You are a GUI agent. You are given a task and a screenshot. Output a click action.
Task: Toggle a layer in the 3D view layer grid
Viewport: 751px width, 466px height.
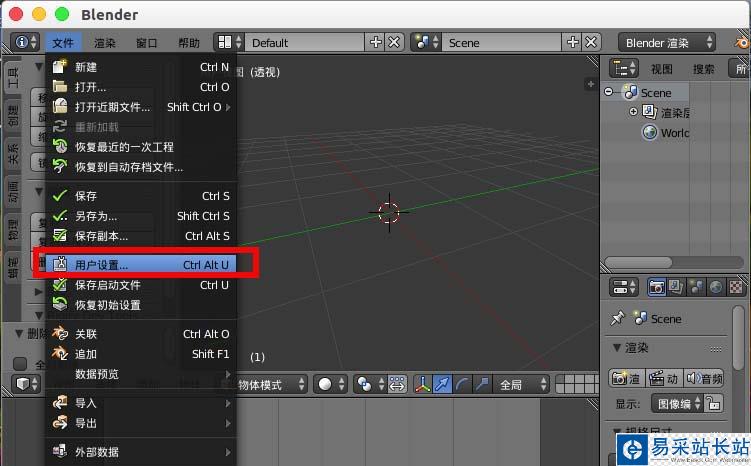pos(577,384)
